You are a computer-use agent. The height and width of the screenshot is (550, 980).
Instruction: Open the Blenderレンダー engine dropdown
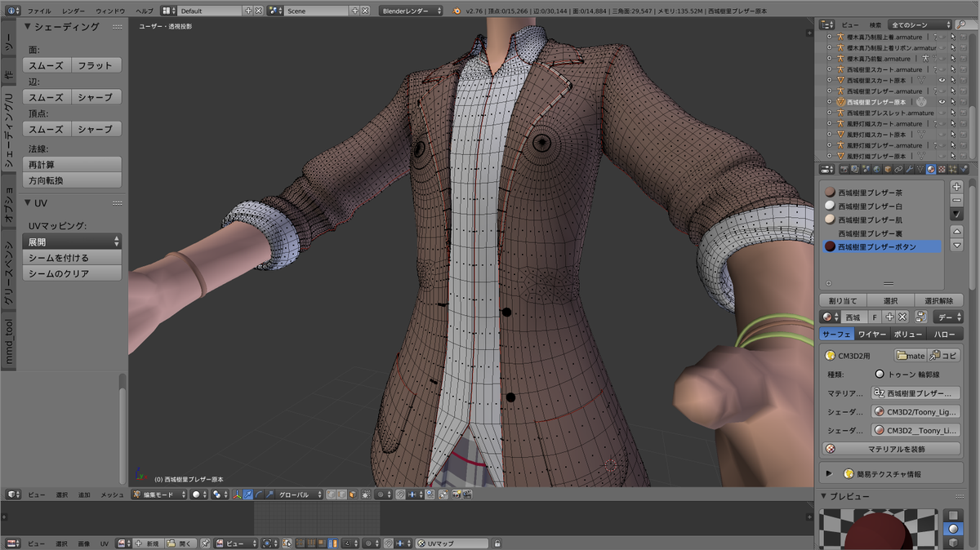pos(411,11)
